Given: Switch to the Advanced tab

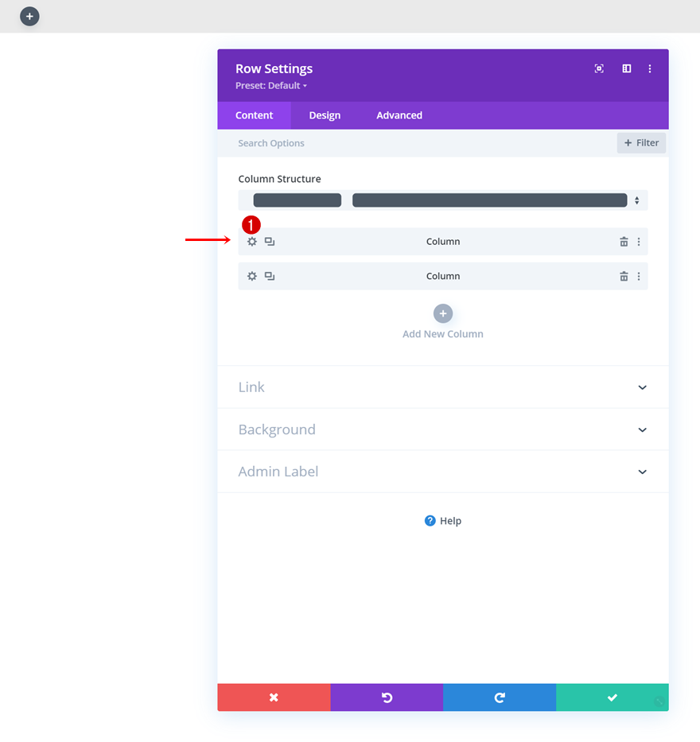Looking at the screenshot, I should pyautogui.click(x=399, y=115).
